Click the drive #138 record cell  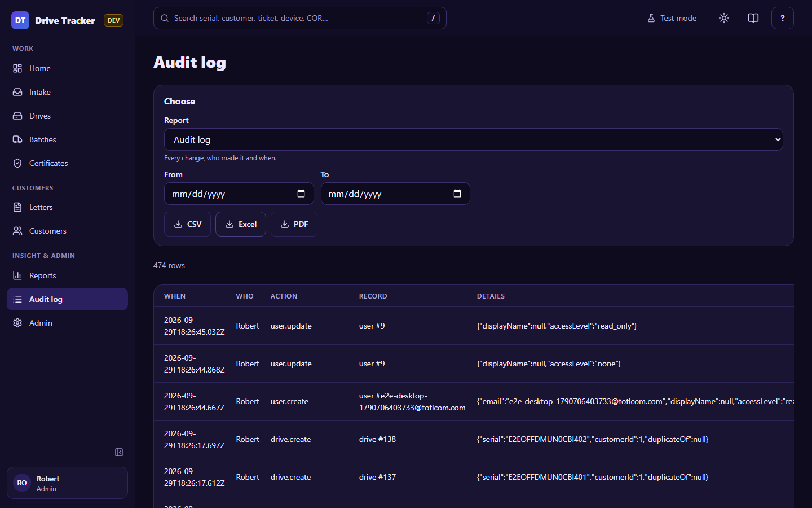coord(377,439)
